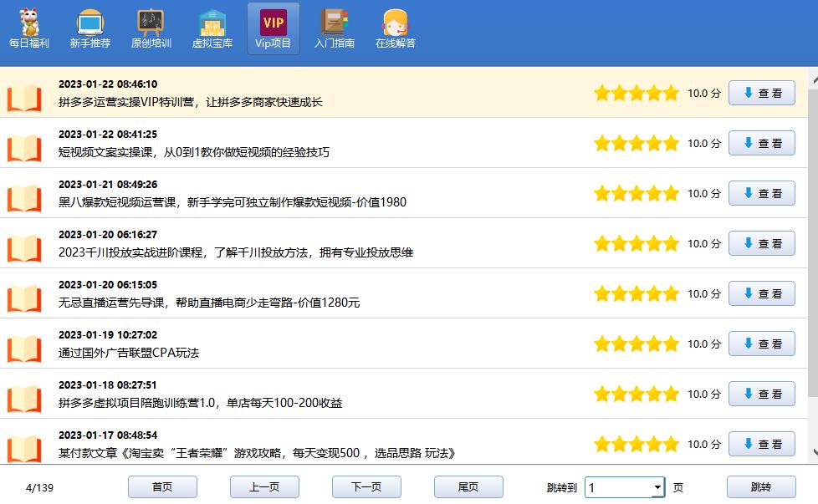Select title 拼多多虚拟项目陪跑训练营1.0
Viewport: 818px width, 504px height.
[x=201, y=403]
